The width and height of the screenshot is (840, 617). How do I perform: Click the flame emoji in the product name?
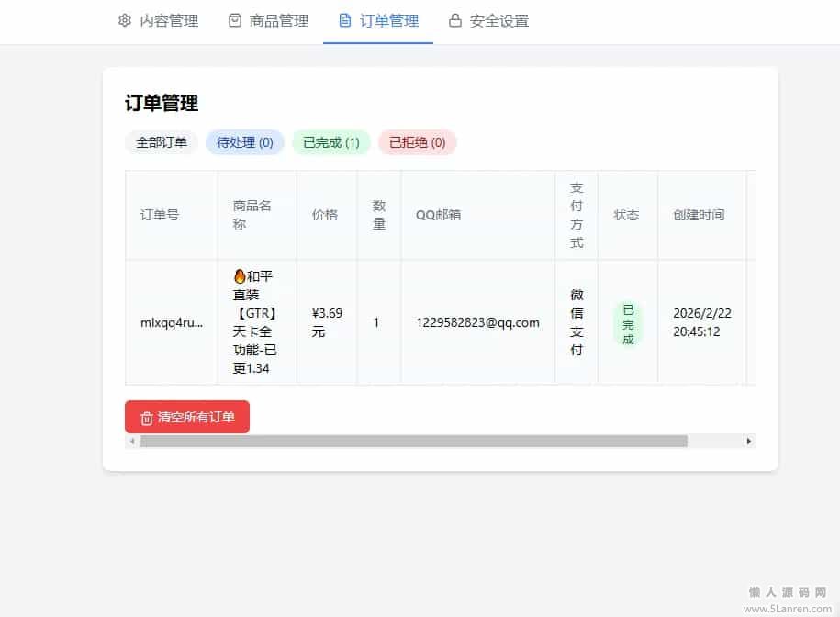coord(240,276)
